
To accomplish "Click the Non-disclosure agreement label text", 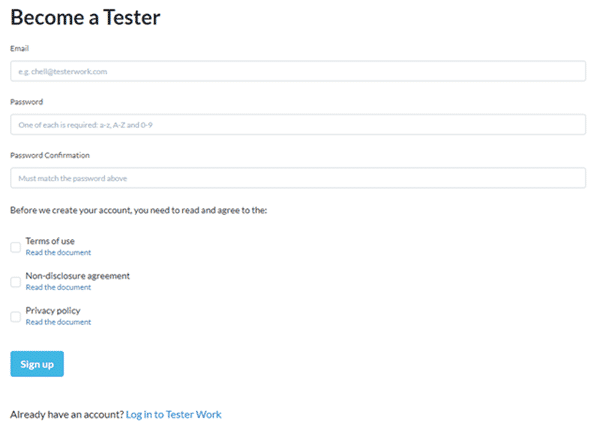I will pyautogui.click(x=78, y=276).
